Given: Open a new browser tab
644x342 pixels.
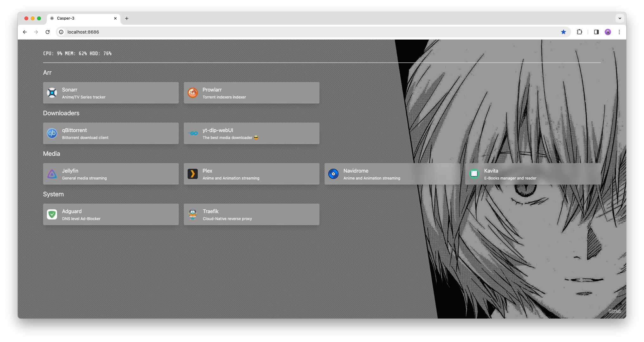Looking at the screenshot, I should tap(127, 18).
